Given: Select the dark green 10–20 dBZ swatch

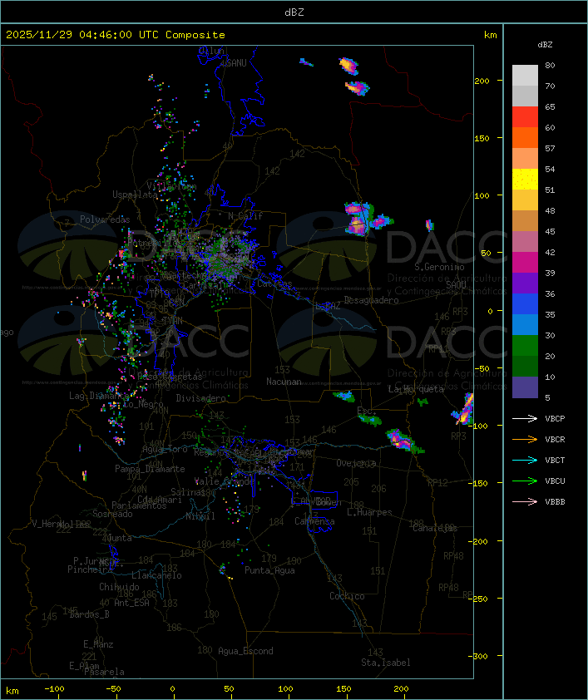Looking at the screenshot, I should click(x=525, y=366).
